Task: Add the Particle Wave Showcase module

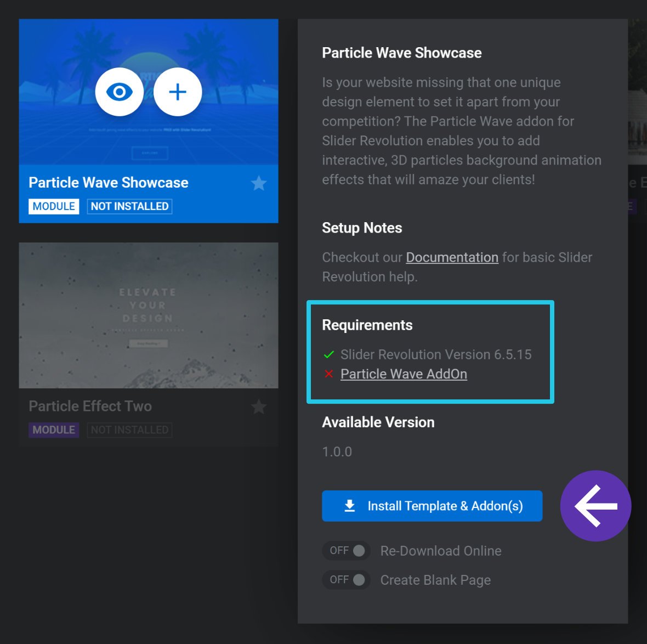Action: coord(178,92)
